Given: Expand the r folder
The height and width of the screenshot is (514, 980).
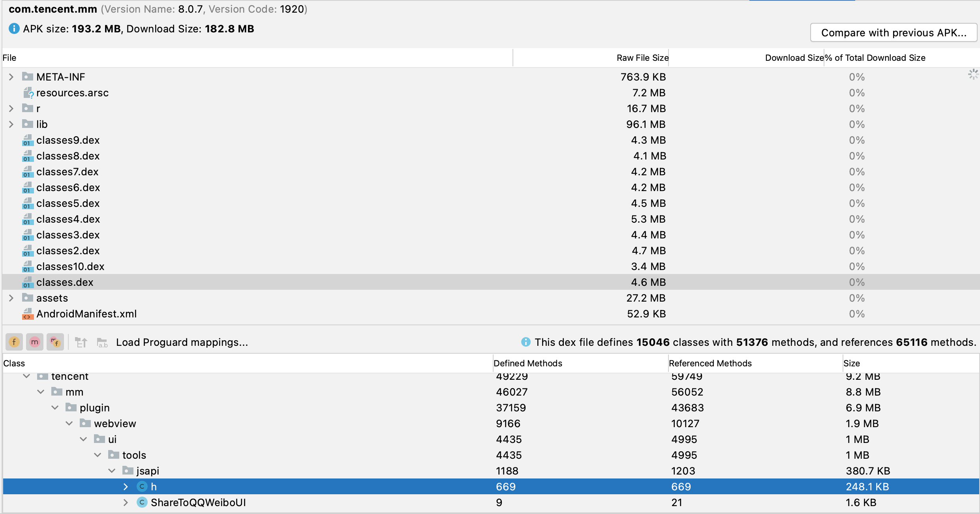Looking at the screenshot, I should tap(11, 109).
